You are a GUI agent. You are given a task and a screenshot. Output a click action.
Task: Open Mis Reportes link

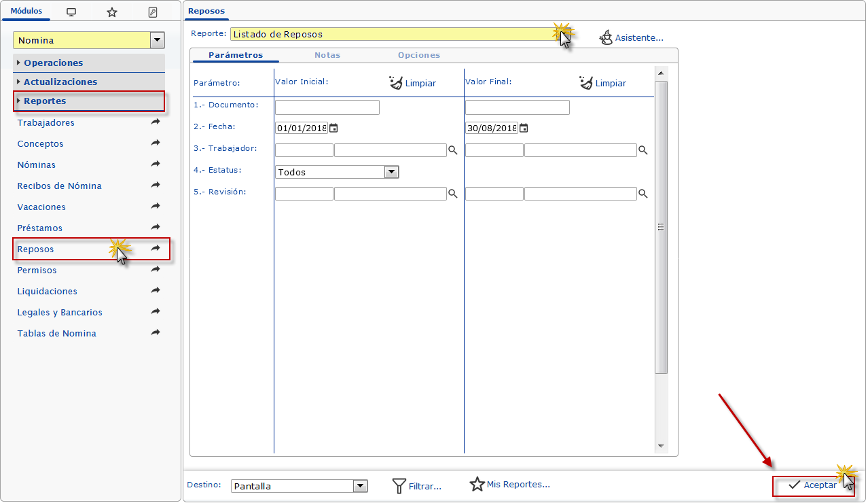510,485
